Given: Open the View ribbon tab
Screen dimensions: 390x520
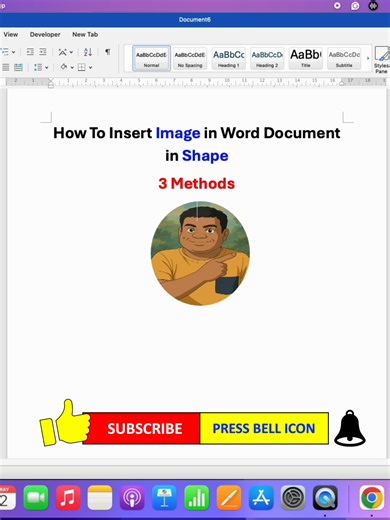Looking at the screenshot, I should 11,34.
